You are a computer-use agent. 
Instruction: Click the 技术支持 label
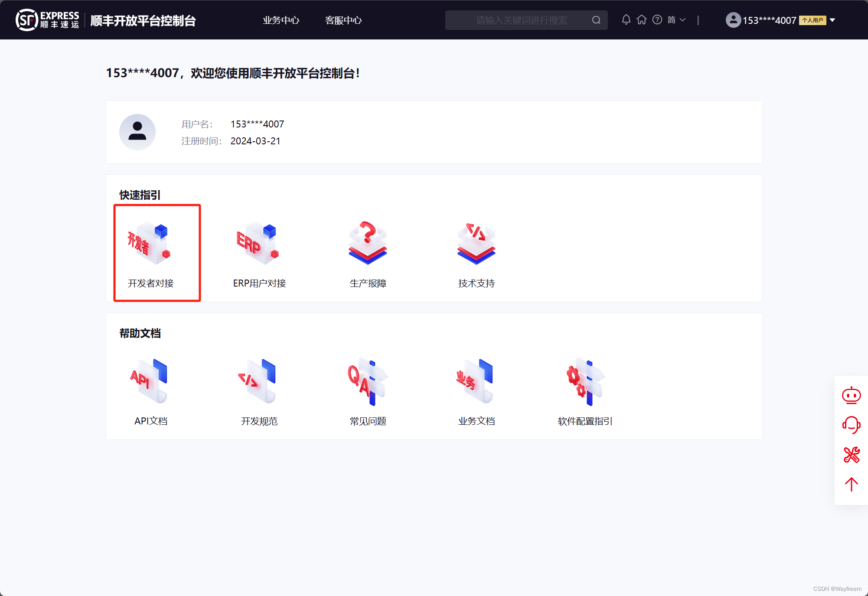click(476, 283)
